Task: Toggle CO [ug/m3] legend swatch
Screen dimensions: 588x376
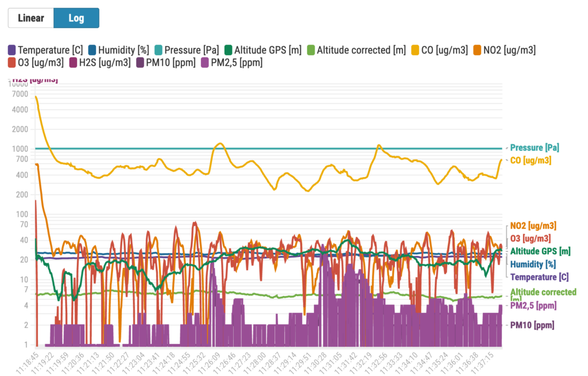Action: click(416, 50)
